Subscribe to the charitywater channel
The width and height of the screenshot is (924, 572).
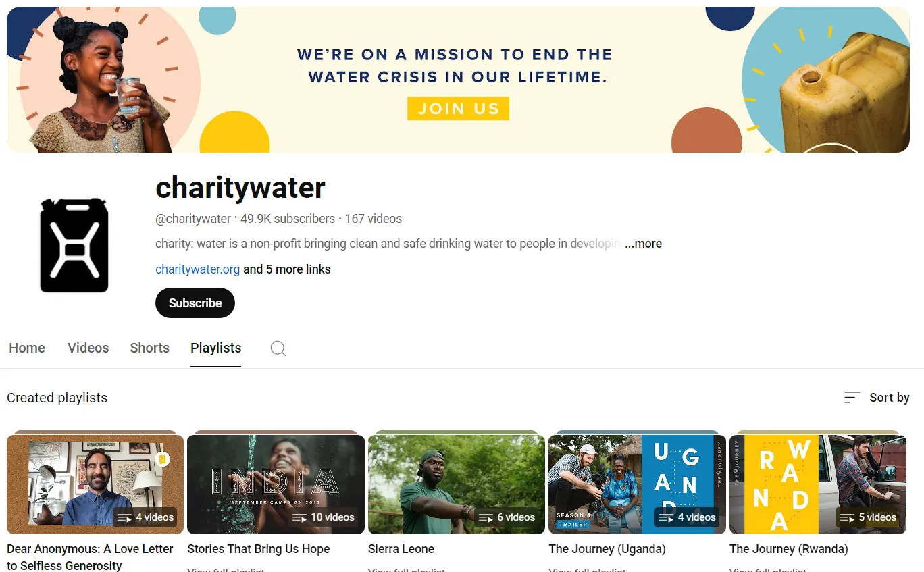click(x=195, y=303)
